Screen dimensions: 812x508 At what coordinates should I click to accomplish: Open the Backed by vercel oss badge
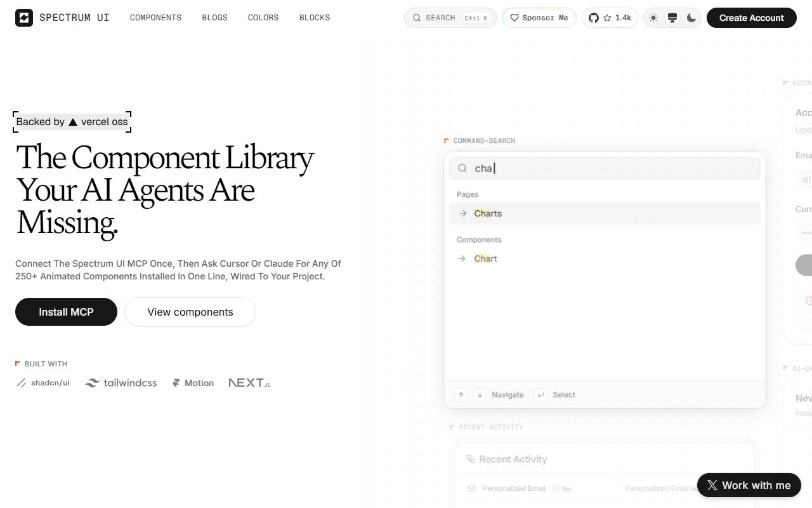click(72, 122)
